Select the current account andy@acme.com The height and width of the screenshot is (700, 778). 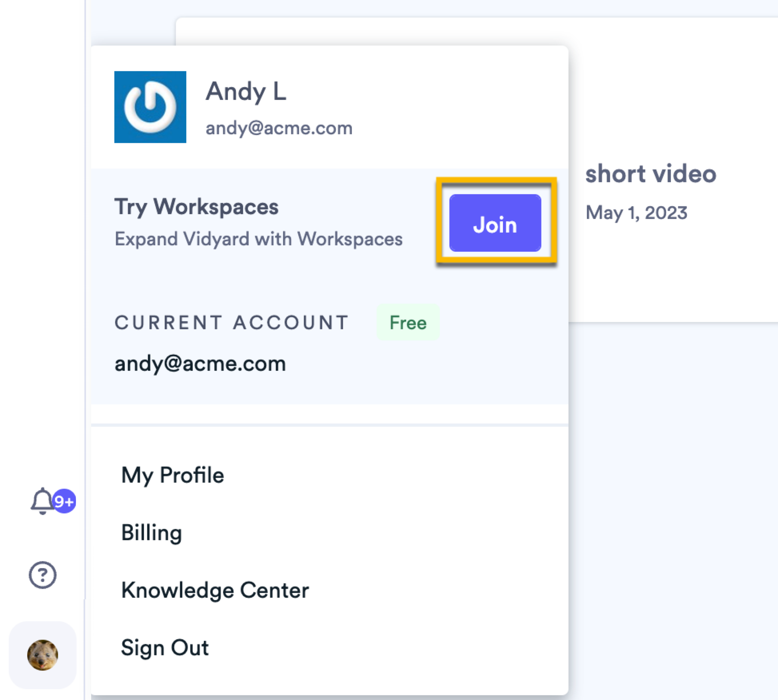pyautogui.click(x=200, y=363)
